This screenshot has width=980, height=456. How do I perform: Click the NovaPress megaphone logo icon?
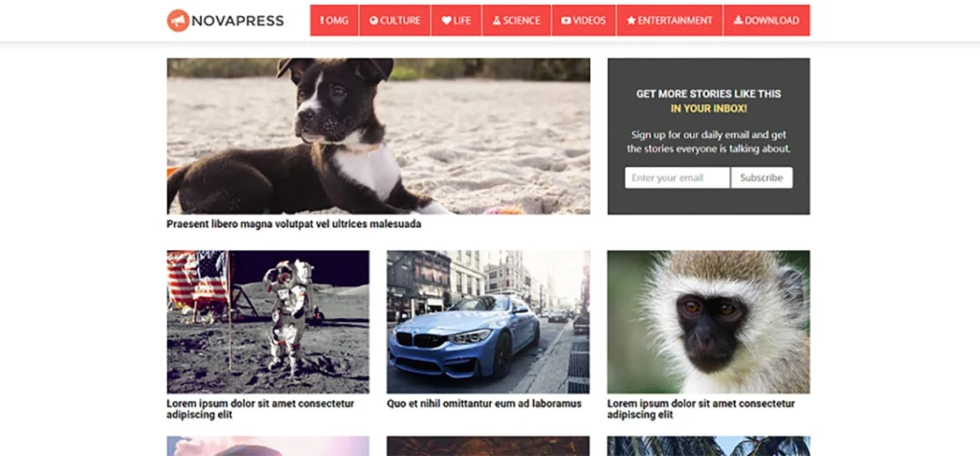pyautogui.click(x=178, y=21)
